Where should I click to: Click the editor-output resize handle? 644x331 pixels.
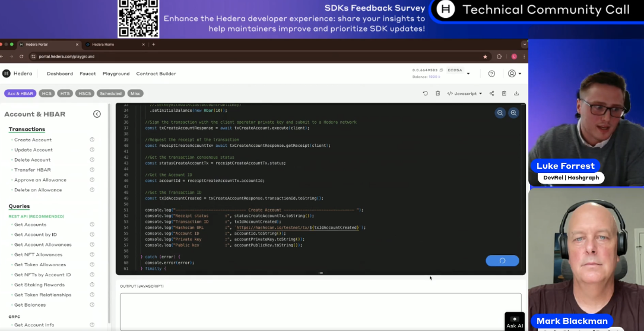coord(321,273)
